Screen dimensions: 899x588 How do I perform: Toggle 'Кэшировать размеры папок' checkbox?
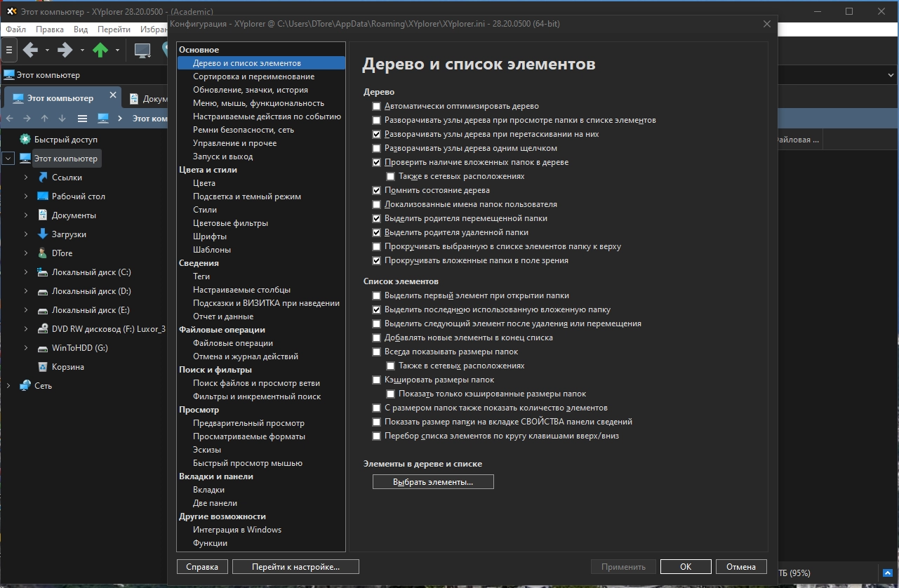[377, 380]
